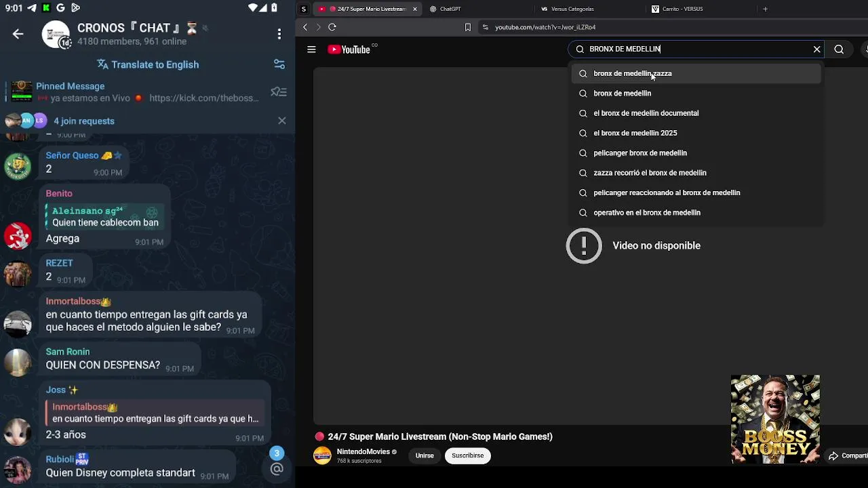Viewport: 868px width, 488px height.
Task: Open the Google notification icon in status bar
Action: [60, 8]
